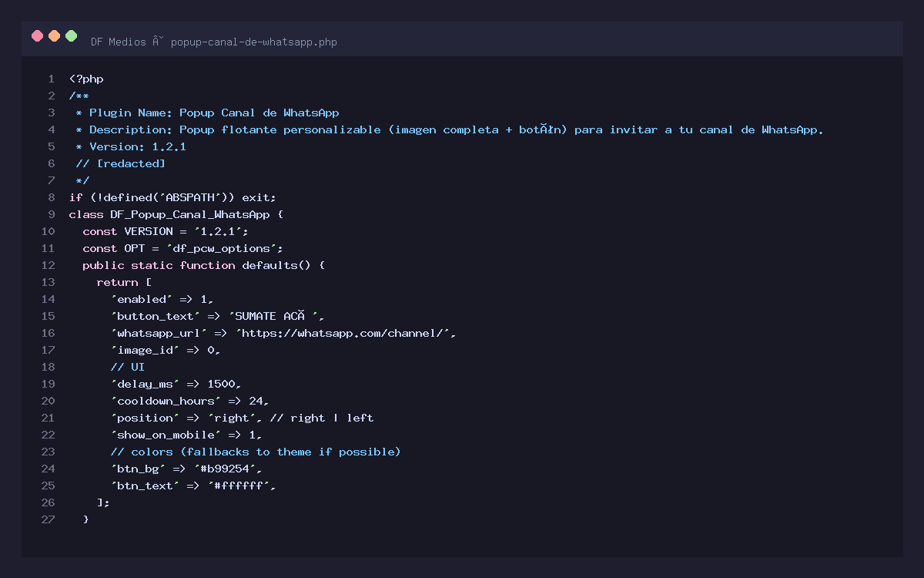Click the "// [redacted]" comment line
Viewport: 924px width, 578px height.
[120, 163]
